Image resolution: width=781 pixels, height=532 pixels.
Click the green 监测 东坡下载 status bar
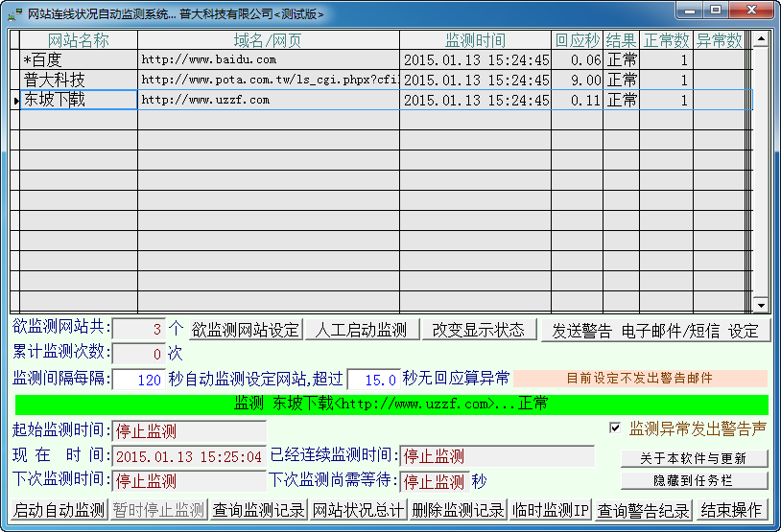391,405
